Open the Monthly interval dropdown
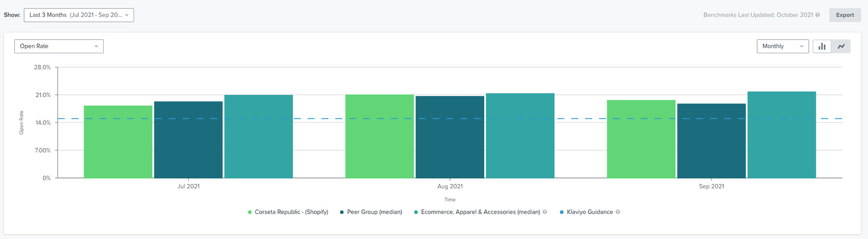The width and height of the screenshot is (868, 239). point(782,46)
